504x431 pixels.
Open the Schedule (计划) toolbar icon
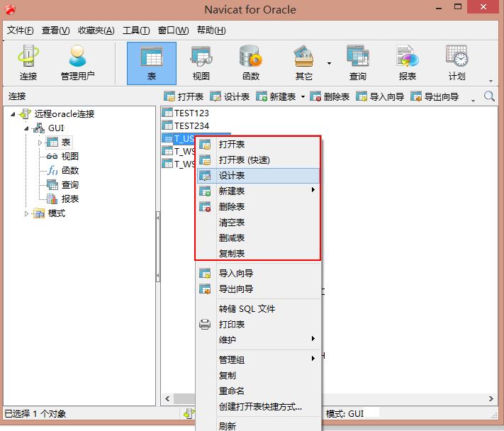[x=457, y=63]
